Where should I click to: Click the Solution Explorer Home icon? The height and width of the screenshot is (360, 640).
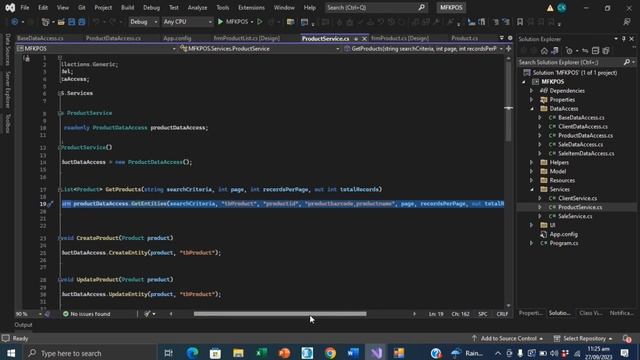tap(544, 51)
